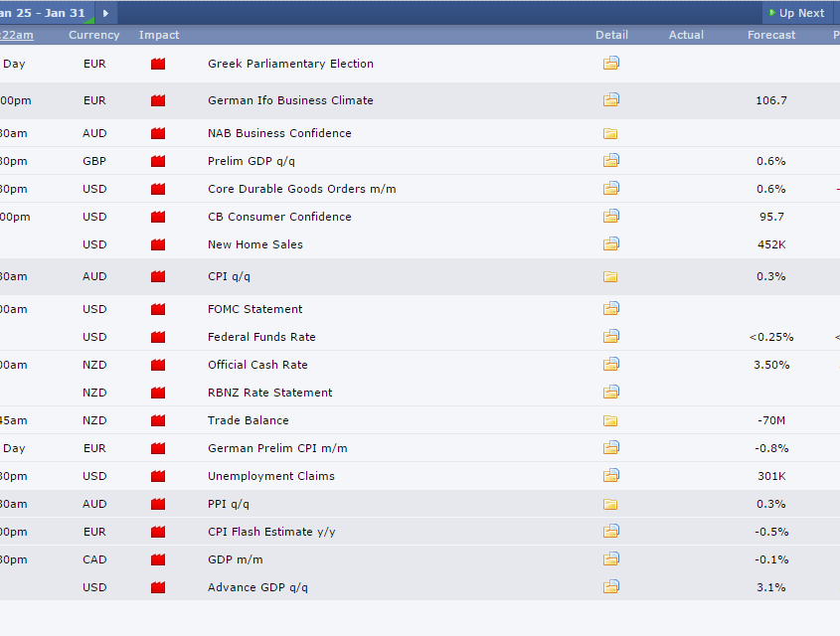Open the RBNZ Rate Statement event
The width and height of the screenshot is (840, 636).
270,393
